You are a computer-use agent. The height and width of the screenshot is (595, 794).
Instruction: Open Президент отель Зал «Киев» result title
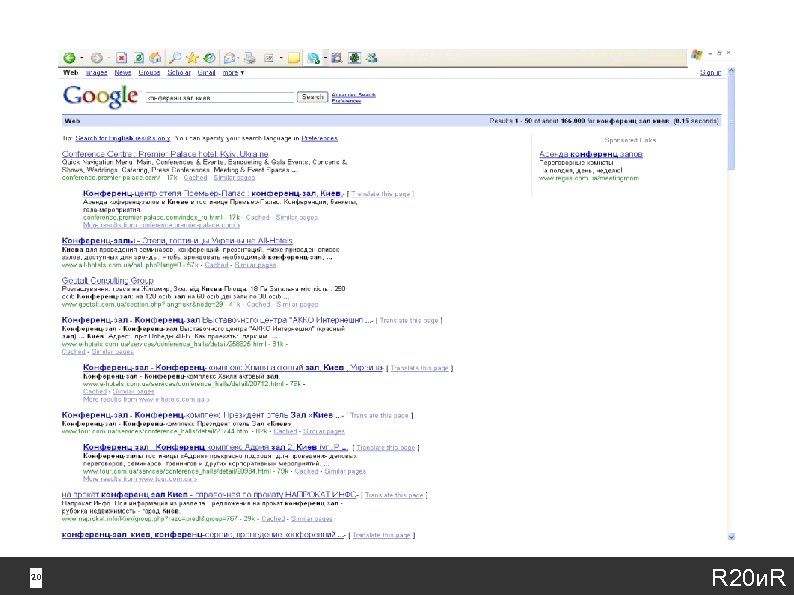[x=203, y=415]
